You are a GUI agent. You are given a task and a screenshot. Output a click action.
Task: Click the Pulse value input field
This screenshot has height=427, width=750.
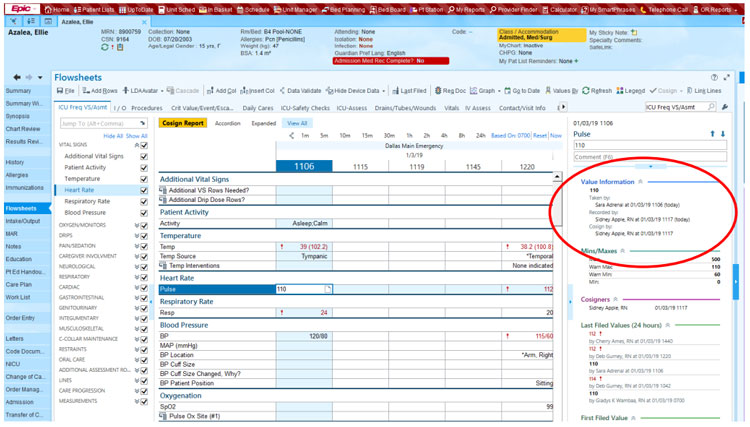300,289
